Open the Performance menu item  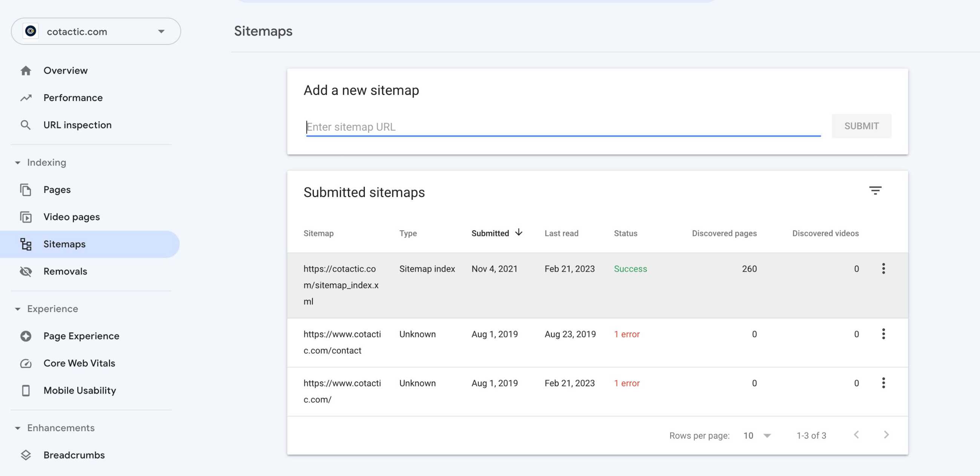(90, 98)
